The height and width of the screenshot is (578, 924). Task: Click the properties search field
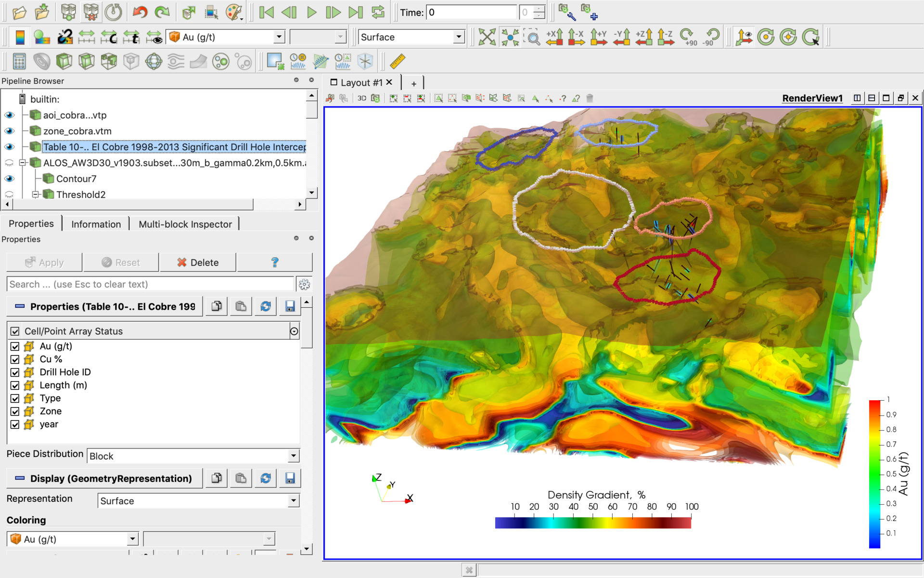pyautogui.click(x=150, y=284)
